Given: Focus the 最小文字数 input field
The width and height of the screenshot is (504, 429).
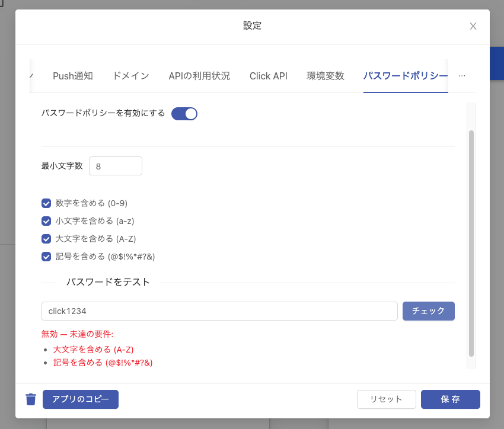Looking at the screenshot, I should click(116, 166).
